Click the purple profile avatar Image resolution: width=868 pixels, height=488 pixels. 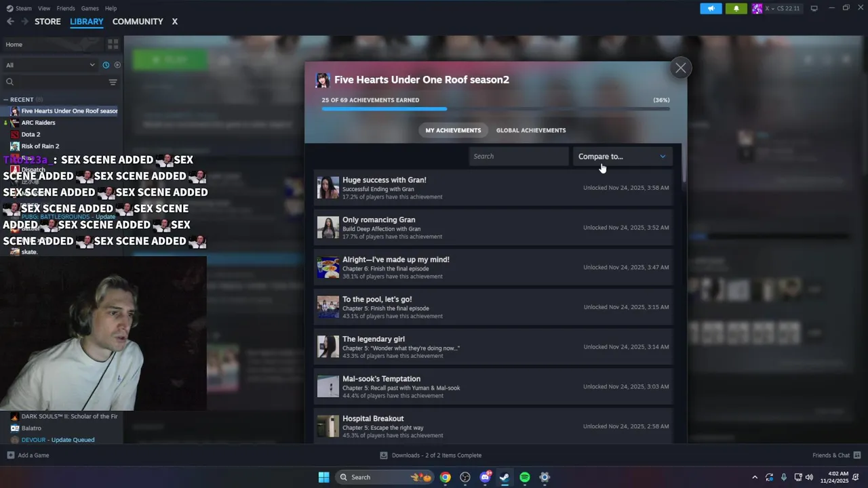pos(757,8)
